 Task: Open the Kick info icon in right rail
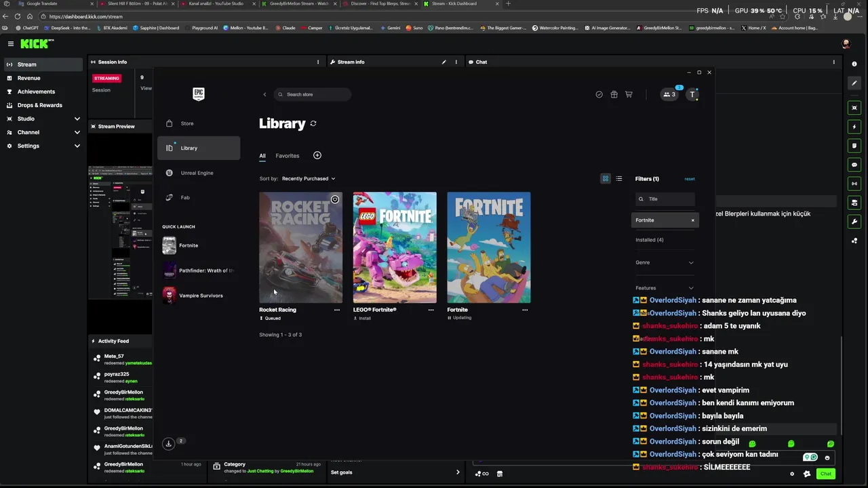pyautogui.click(x=854, y=64)
